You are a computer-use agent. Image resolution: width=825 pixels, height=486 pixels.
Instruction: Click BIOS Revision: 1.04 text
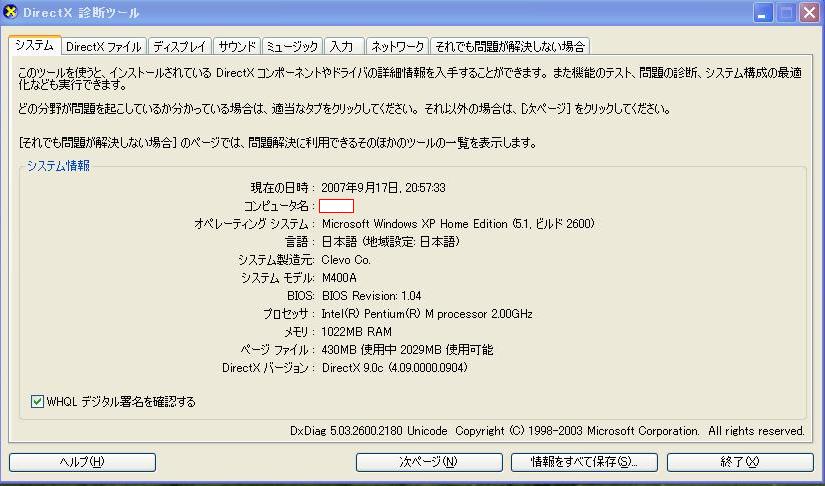371,296
